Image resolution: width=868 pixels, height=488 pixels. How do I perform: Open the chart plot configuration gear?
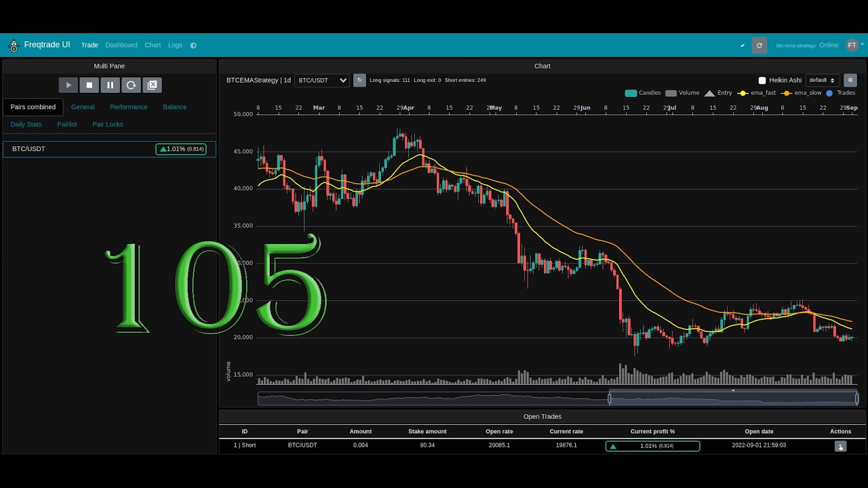[850, 80]
